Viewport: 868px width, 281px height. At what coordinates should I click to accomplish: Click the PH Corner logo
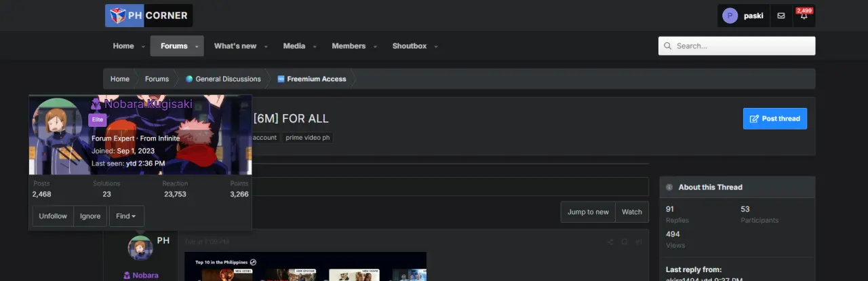(149, 16)
